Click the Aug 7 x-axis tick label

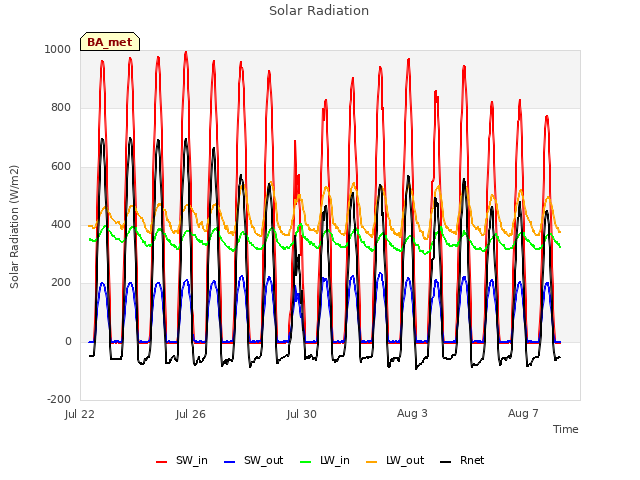click(x=523, y=413)
